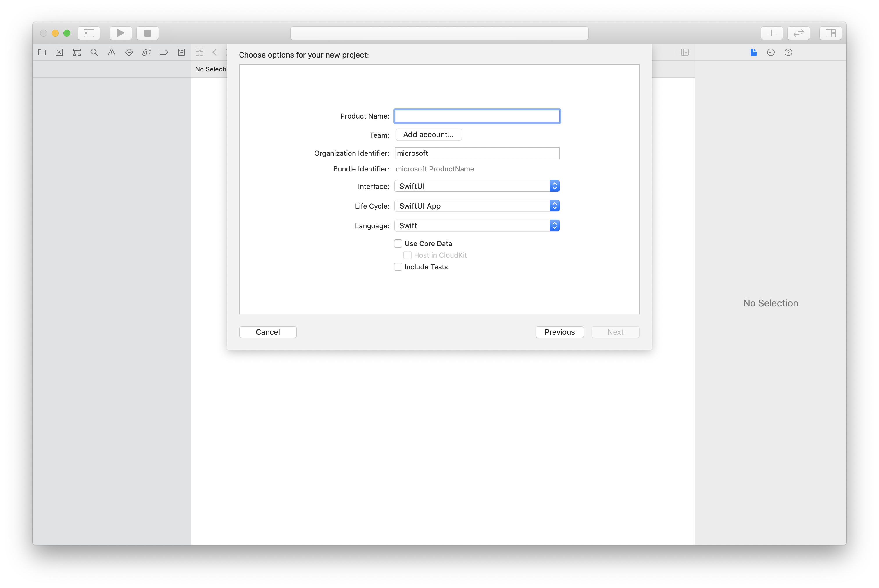
Task: Enable Use Core Data checkbox
Action: 398,243
